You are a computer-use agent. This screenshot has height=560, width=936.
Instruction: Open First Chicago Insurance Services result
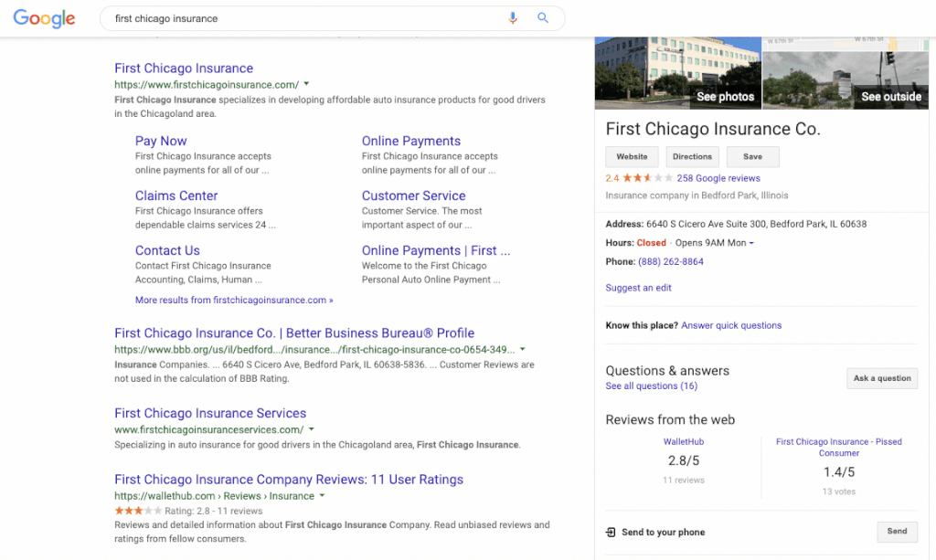(210, 413)
